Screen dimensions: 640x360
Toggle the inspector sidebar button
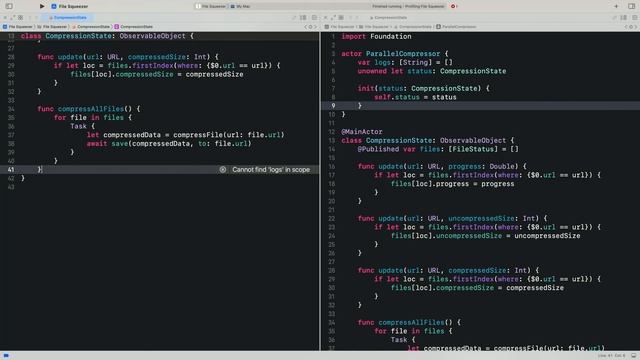coord(631,6)
